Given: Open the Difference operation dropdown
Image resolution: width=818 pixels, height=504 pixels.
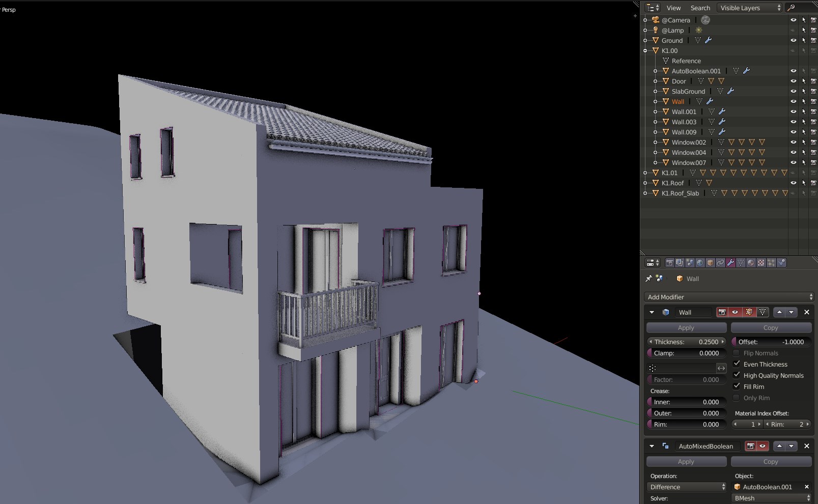Looking at the screenshot, I should coord(687,487).
